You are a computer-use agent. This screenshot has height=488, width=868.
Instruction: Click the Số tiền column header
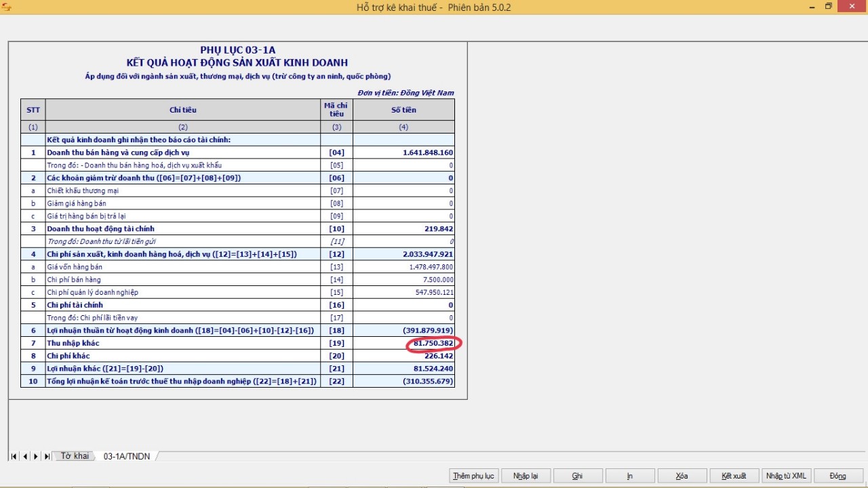point(403,110)
